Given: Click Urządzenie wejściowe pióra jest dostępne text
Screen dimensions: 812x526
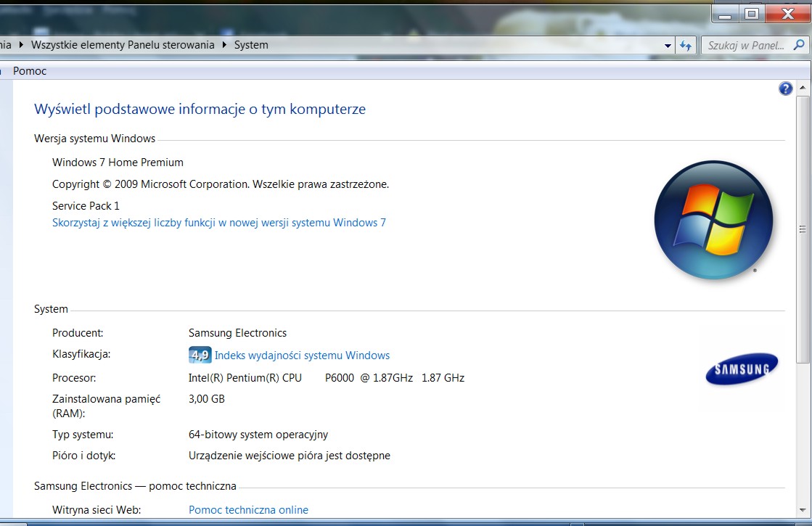Looking at the screenshot, I should 289,456.
